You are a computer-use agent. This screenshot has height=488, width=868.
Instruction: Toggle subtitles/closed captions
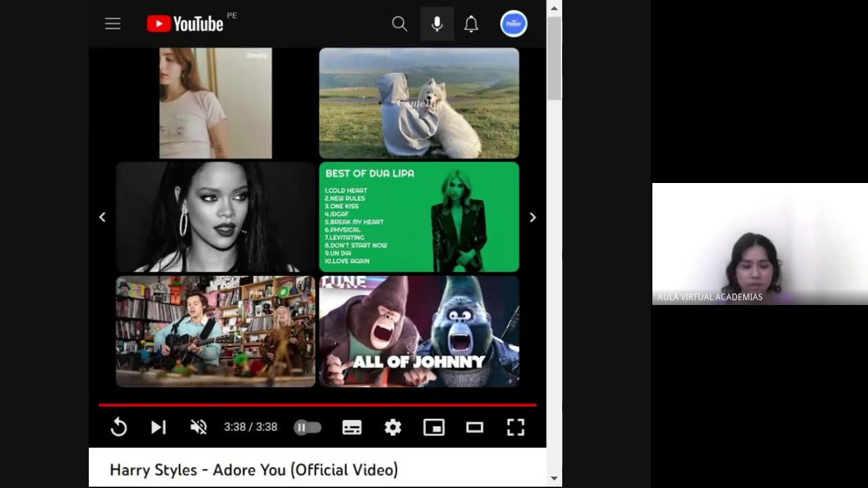coord(352,427)
